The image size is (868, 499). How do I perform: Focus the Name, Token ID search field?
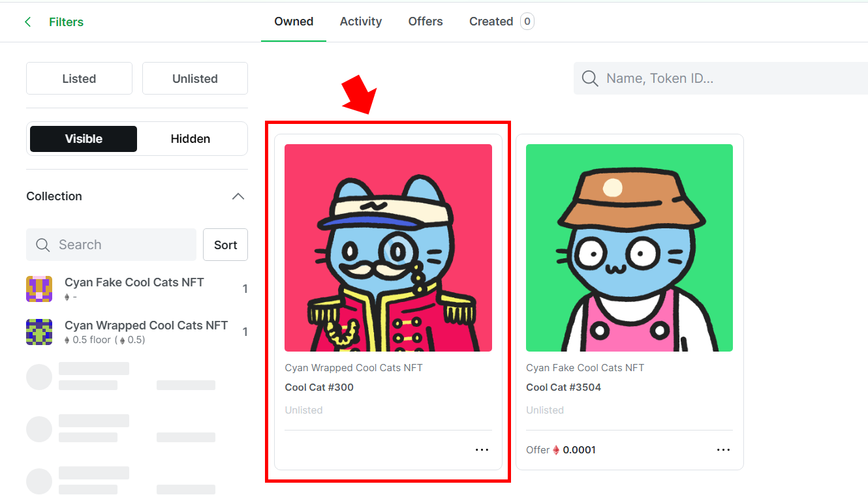pyautogui.click(x=721, y=78)
